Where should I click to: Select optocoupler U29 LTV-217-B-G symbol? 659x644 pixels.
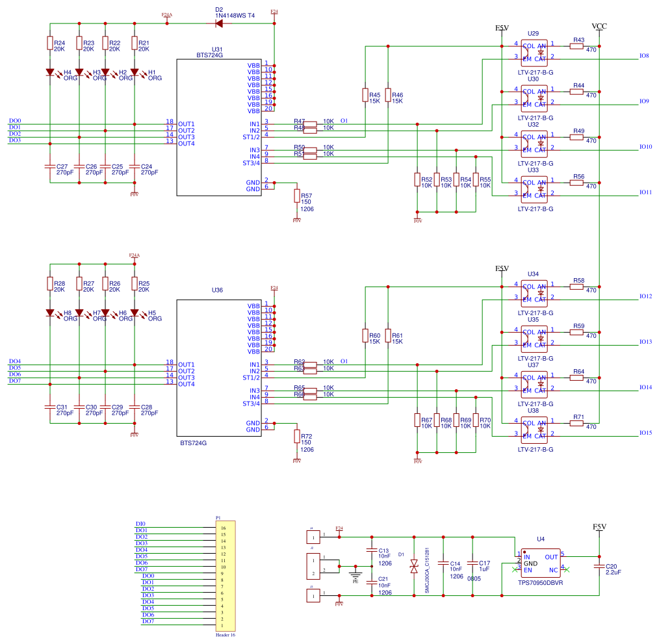(534, 53)
